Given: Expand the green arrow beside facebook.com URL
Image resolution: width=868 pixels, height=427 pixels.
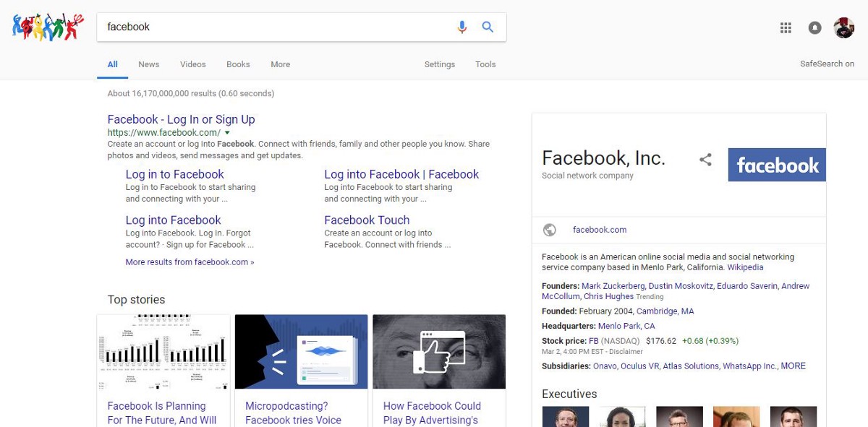Looking at the screenshot, I should pos(227,133).
